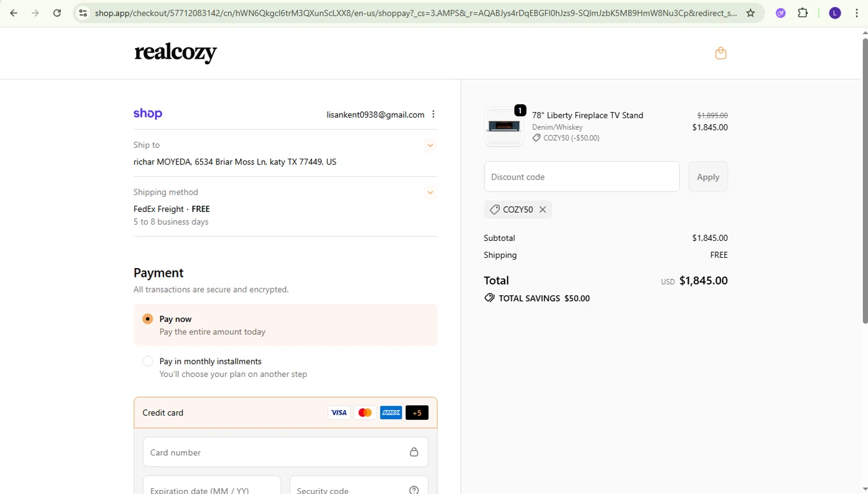868x494 pixels.
Task: Click the scrollbar down arrow
Action: point(865,490)
